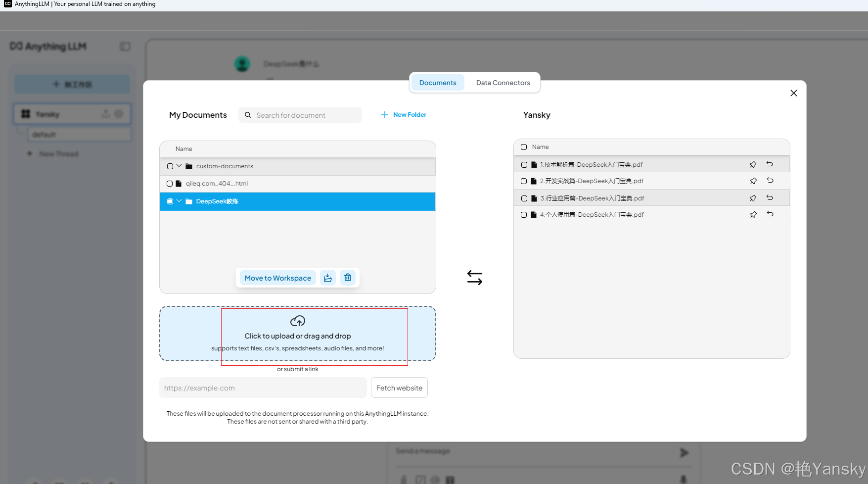This screenshot has height=484, width=868.
Task: Select the qileq.com_404_.html file name
Action: [217, 184]
